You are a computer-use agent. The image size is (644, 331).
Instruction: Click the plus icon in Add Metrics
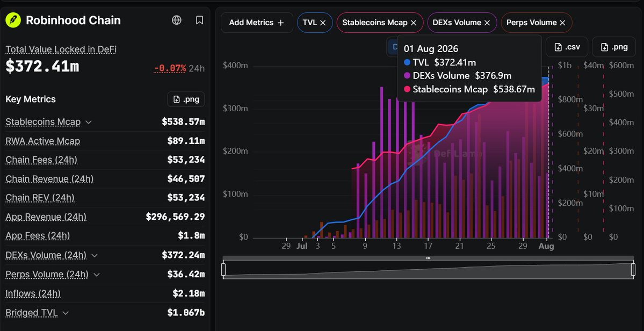point(280,23)
